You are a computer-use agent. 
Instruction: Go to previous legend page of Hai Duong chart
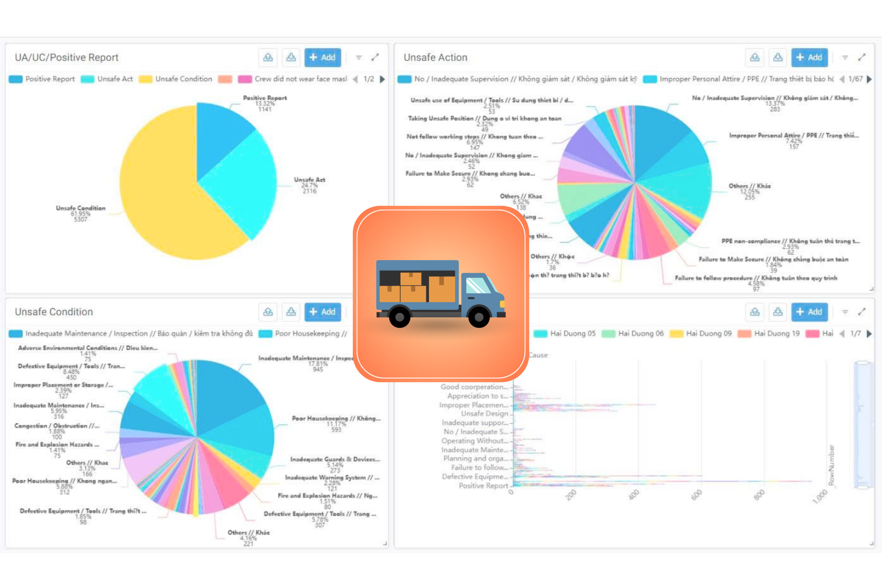pyautogui.click(x=842, y=333)
